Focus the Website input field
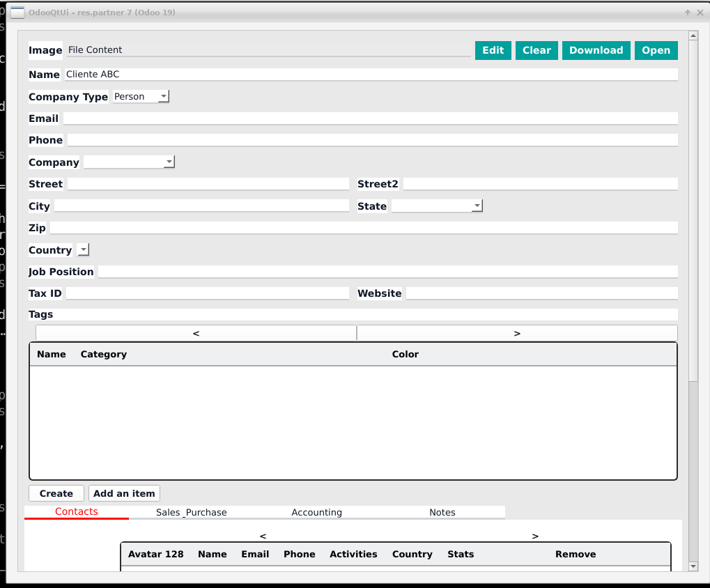Image resolution: width=710 pixels, height=588 pixels. 542,293
